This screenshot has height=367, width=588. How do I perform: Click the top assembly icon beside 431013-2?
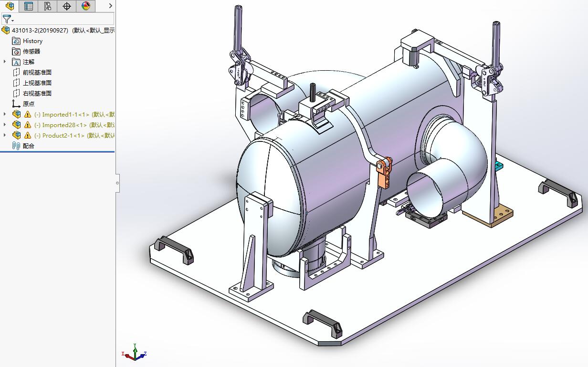(x=6, y=30)
